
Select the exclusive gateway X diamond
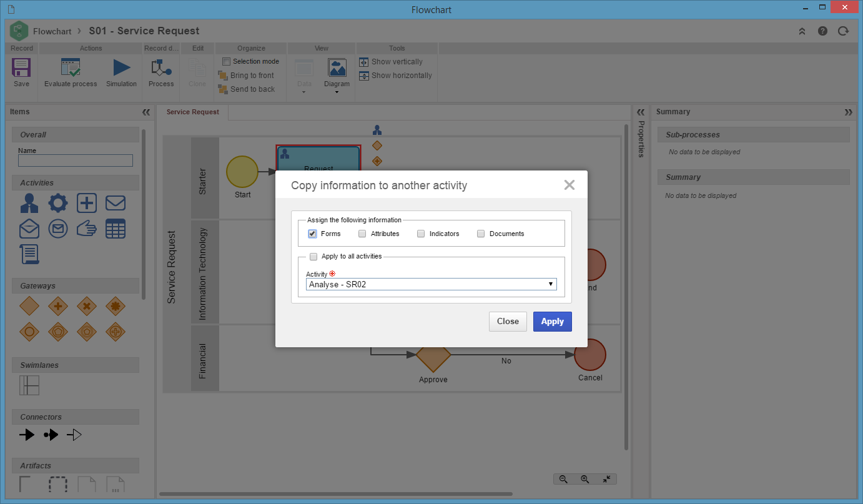click(x=87, y=306)
